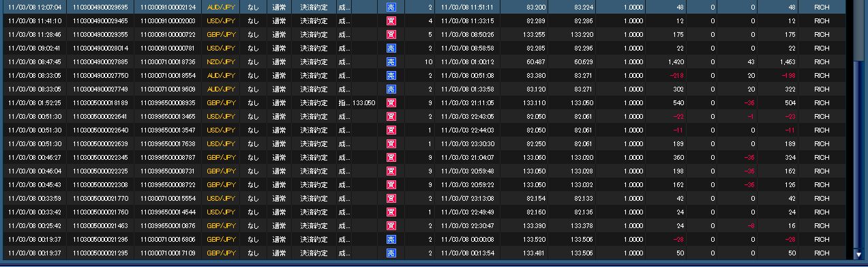
Task: Click 決済約定 in the 11:41:10 USD/JPY row
Action: pos(314,20)
